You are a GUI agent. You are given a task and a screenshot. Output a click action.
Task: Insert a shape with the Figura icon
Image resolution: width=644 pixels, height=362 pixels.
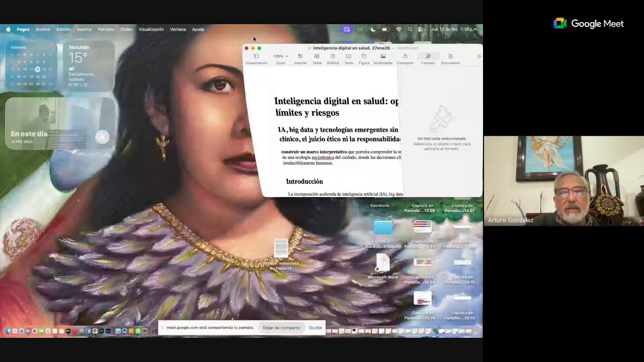pos(364,56)
